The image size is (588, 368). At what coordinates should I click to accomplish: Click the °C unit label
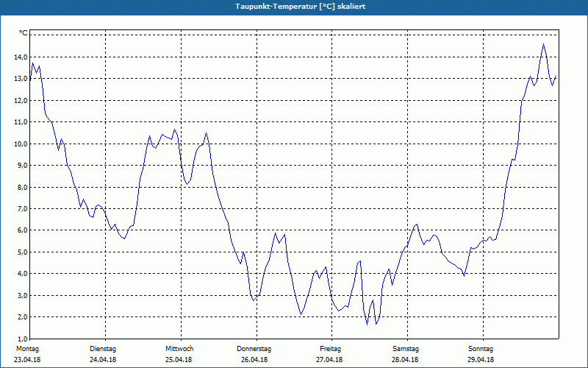point(24,33)
